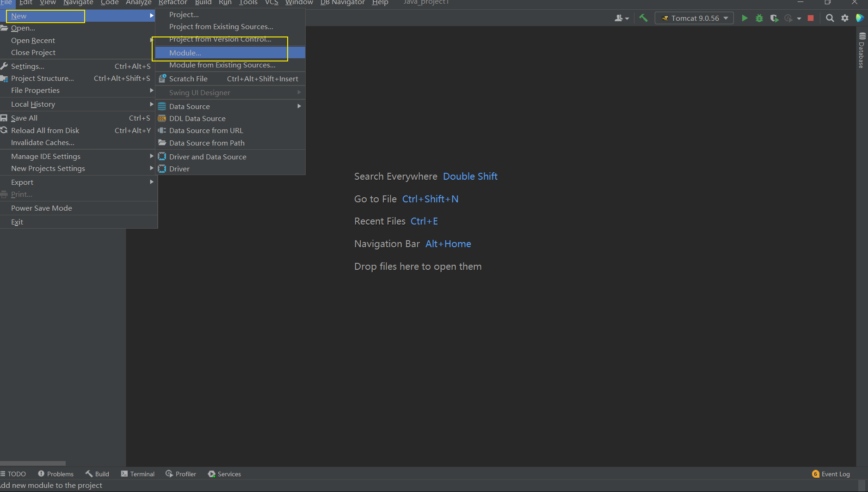The image size is (868, 492).
Task: Open the DB Navigator menu
Action: coord(343,3)
